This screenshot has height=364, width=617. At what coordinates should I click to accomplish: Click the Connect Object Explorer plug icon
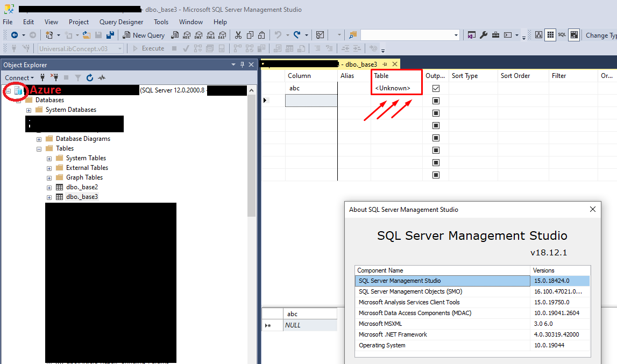[x=42, y=77]
